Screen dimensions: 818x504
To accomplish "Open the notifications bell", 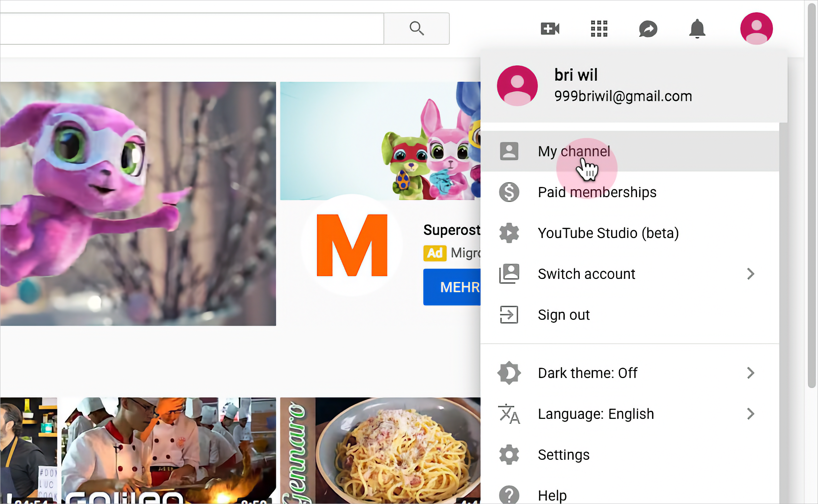I will [x=697, y=29].
